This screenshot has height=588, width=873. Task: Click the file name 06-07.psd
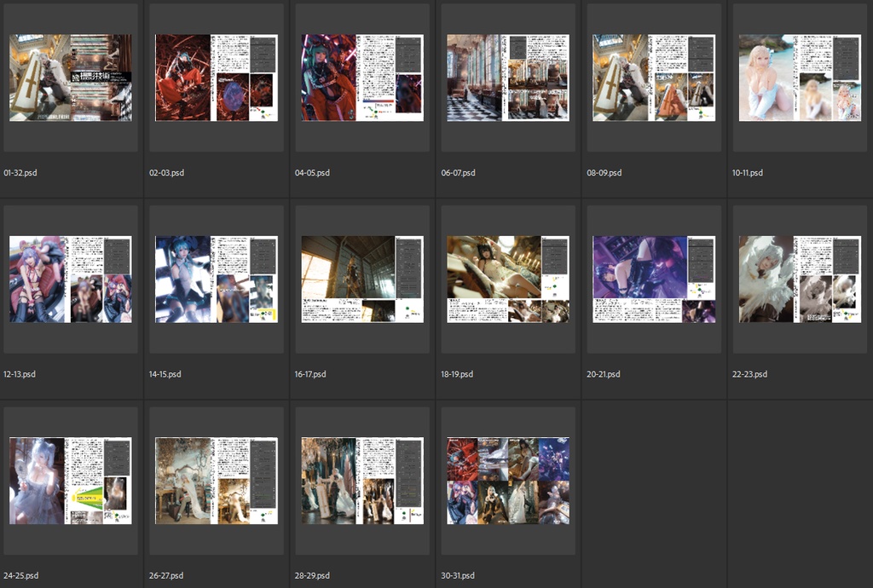pos(458,172)
